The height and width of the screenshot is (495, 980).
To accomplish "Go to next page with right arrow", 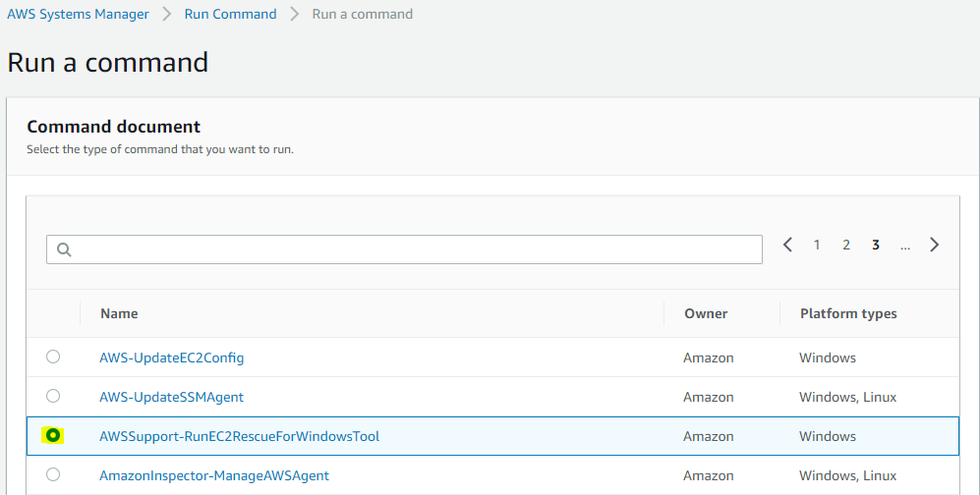I will coord(935,245).
